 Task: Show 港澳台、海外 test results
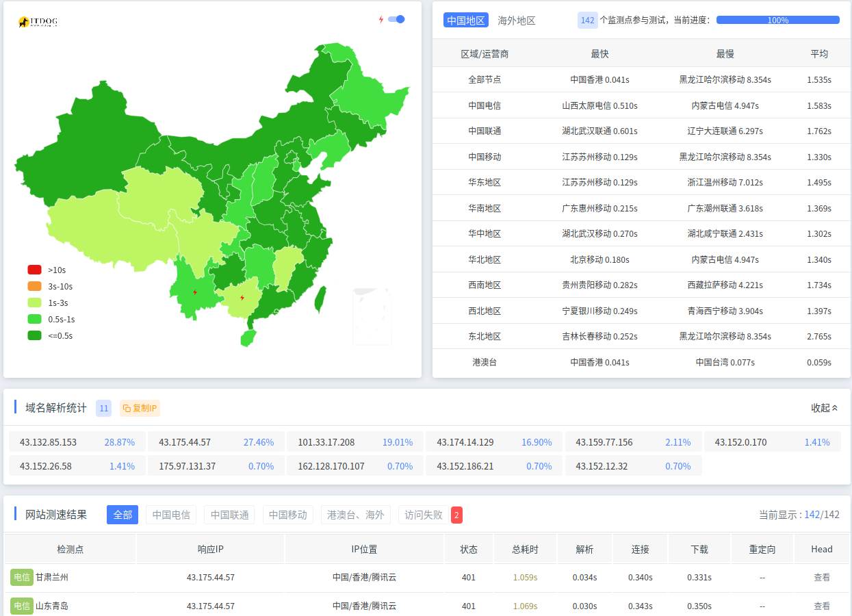[x=355, y=515]
